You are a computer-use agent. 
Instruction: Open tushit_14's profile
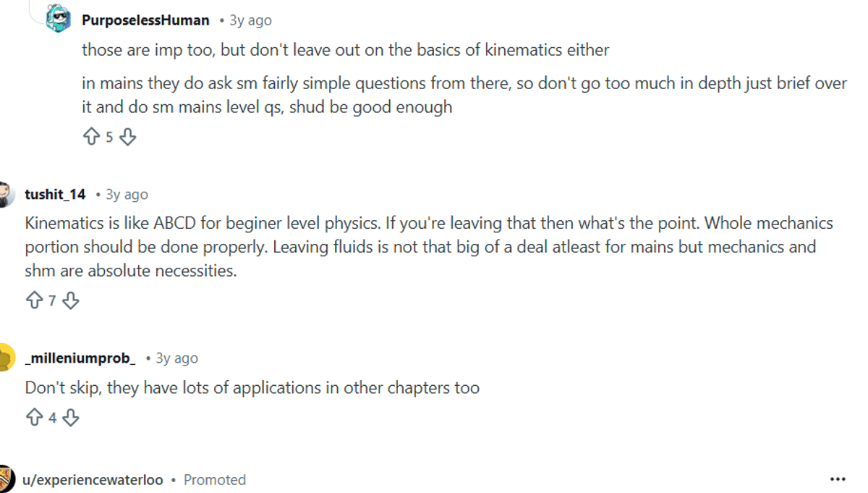54,194
